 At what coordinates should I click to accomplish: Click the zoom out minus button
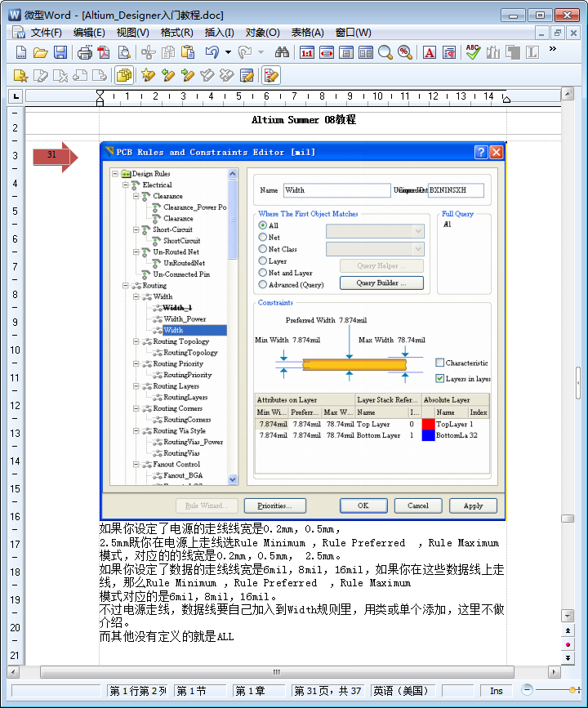[526, 690]
